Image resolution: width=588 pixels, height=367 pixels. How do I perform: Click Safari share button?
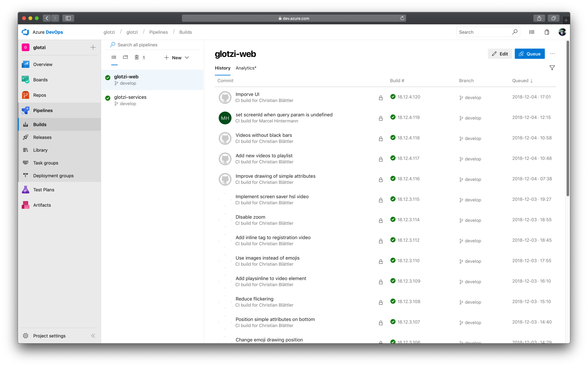539,18
